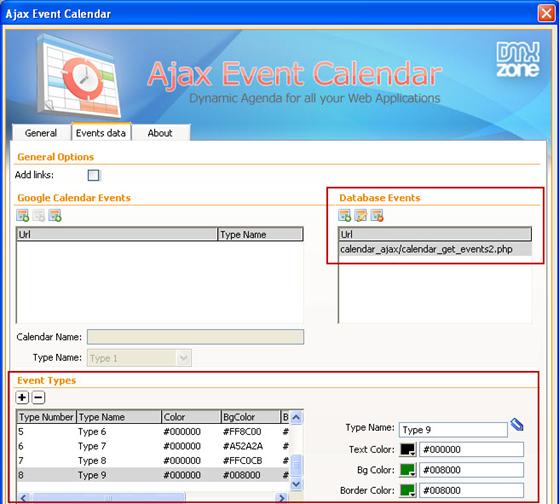Toggle the Add links checkbox
Viewport: 559px width, 504px height.
tap(94, 175)
